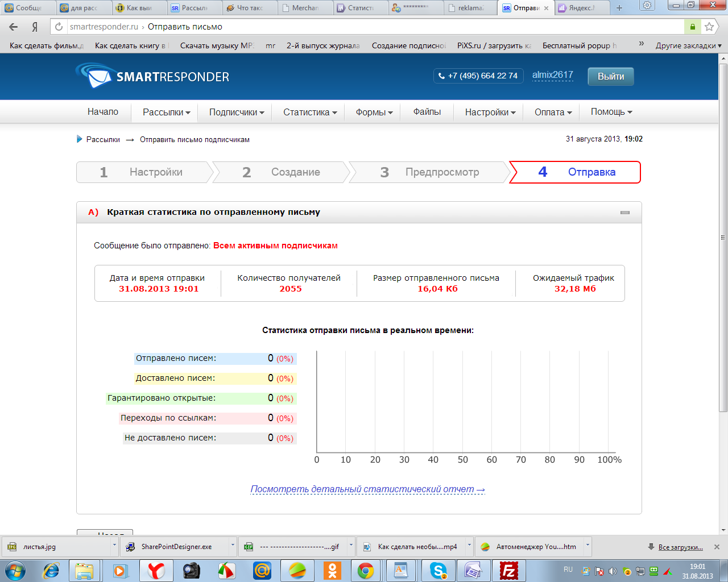
Task: Open dropdown arrow for листья.jpg download
Action: [114, 545]
